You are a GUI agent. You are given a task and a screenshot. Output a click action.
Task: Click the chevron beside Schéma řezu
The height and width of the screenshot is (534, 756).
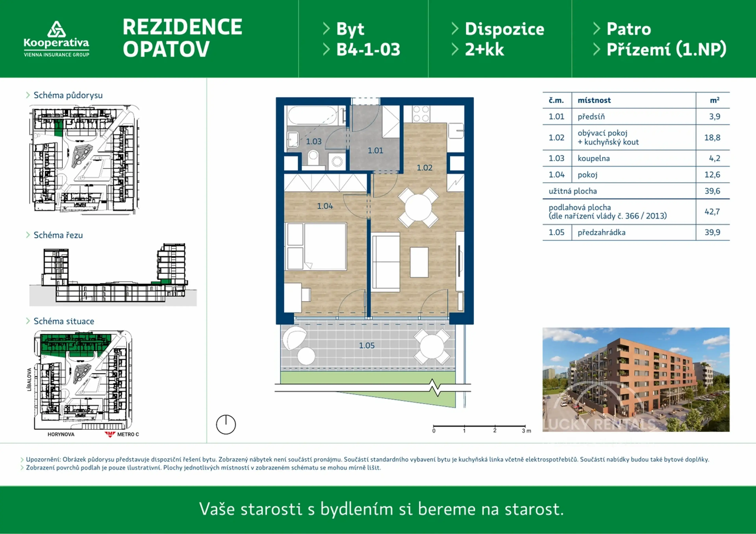[28, 235]
